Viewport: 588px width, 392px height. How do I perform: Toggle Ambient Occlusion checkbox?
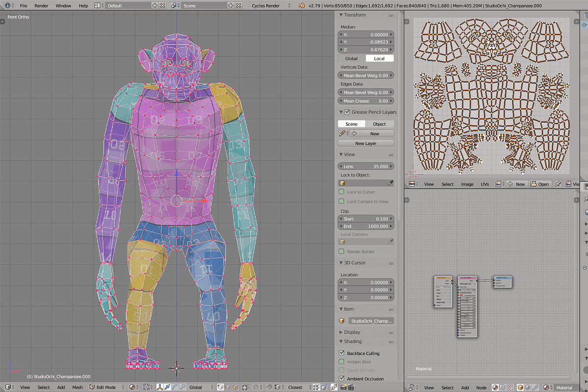coord(342,378)
